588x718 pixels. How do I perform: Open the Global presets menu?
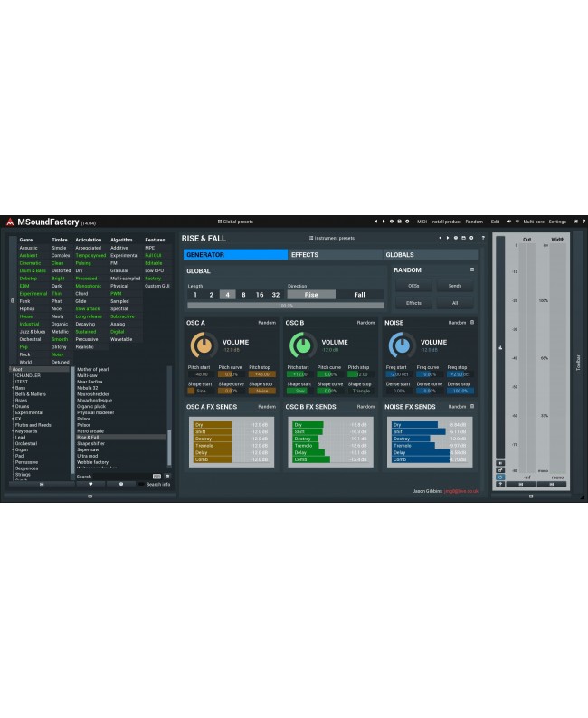pyautogui.click(x=235, y=222)
